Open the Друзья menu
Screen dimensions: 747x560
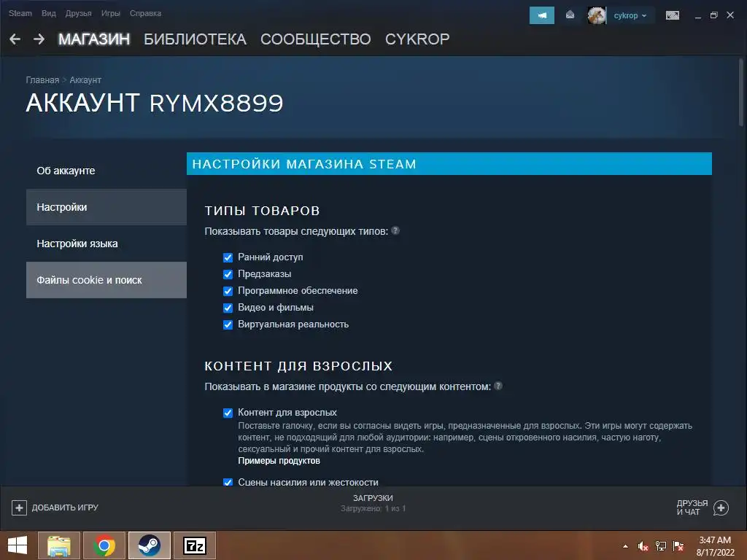point(78,13)
